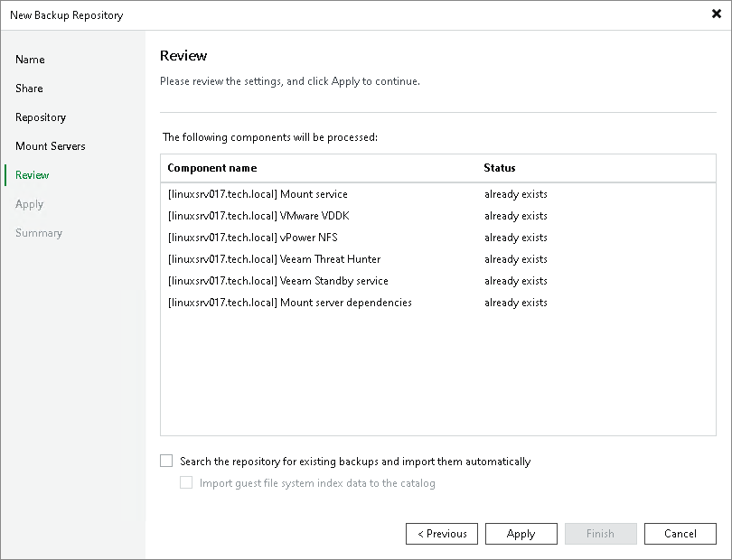
Task: Select the Veeam Standby service row
Action: [x=438, y=281]
